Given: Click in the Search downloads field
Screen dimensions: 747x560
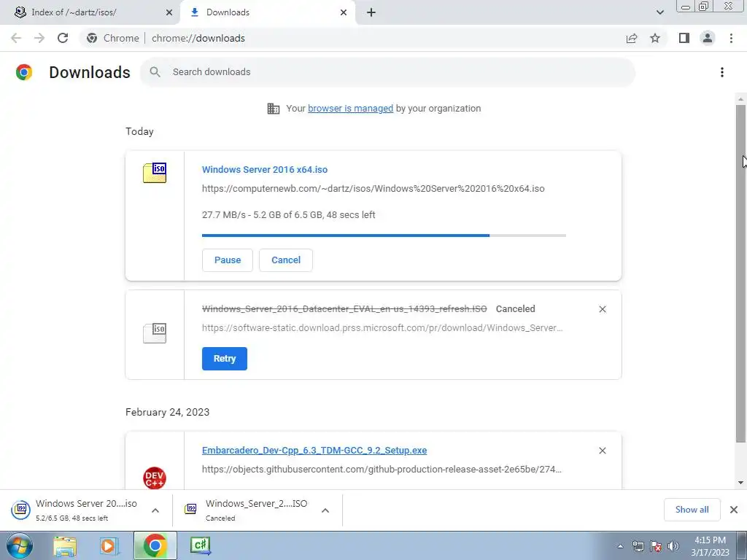Looking at the screenshot, I should click(x=387, y=72).
